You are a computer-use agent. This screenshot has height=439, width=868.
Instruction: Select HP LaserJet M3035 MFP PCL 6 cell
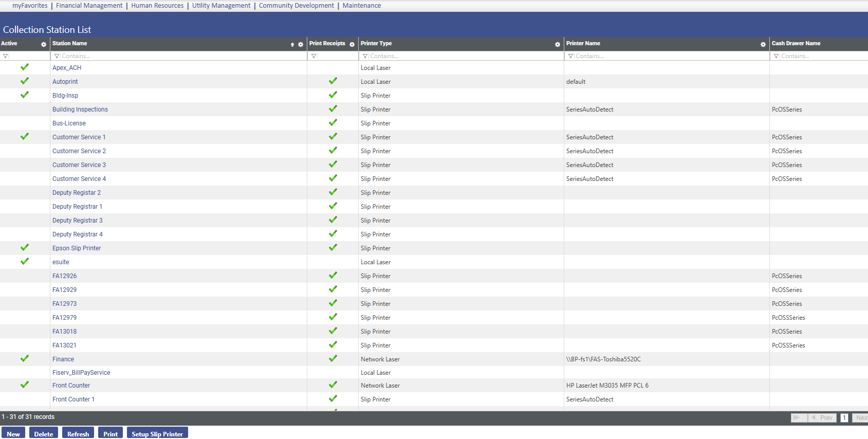[x=607, y=386]
